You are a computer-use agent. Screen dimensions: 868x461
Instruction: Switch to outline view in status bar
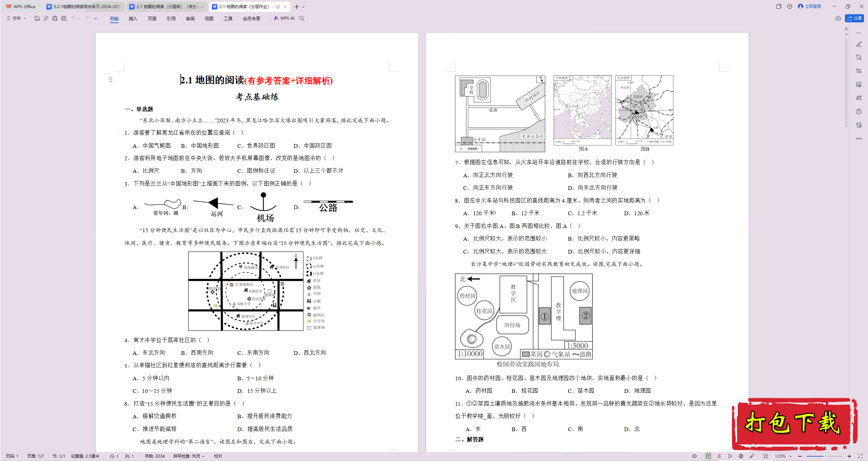pos(719,456)
